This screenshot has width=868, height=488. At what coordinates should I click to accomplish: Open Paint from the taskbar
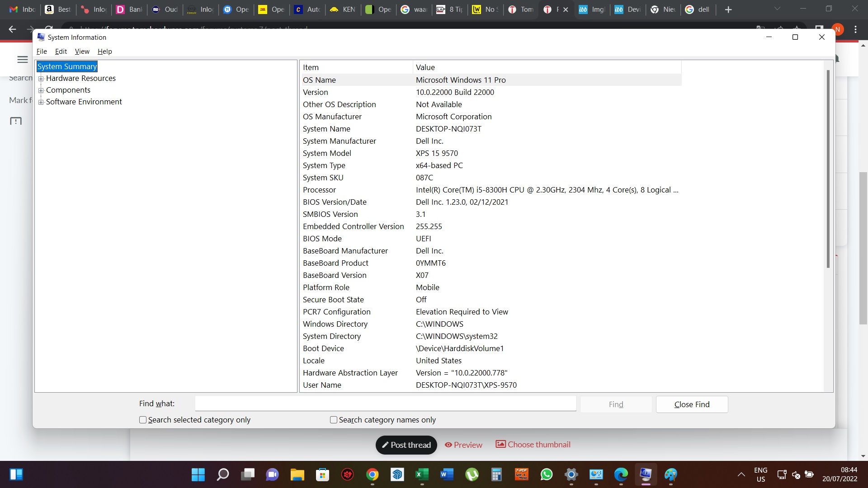[671, 474]
